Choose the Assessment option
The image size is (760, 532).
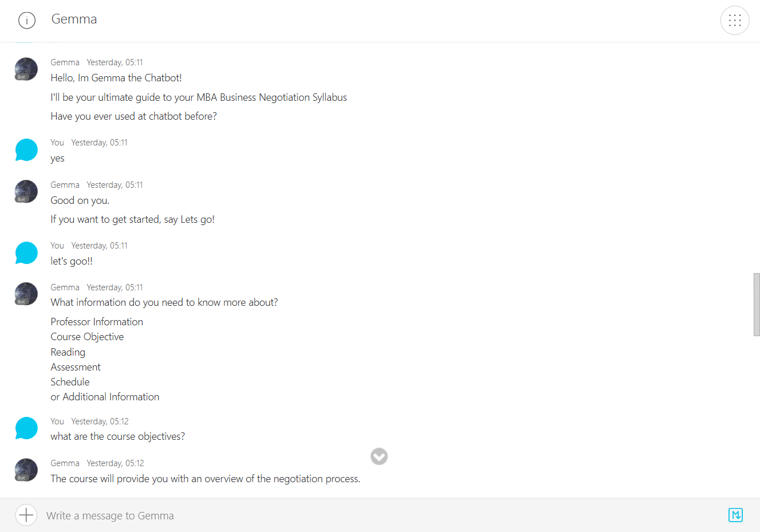[x=76, y=367]
